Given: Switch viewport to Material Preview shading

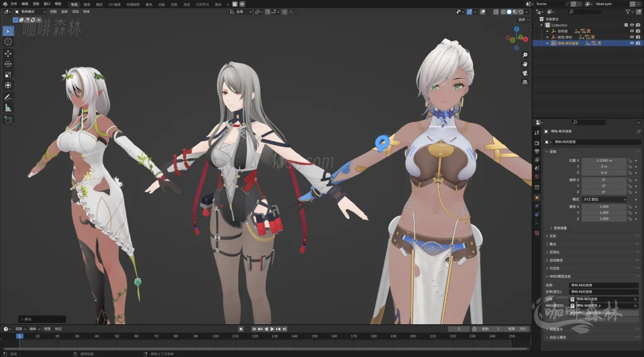Looking at the screenshot, I should click(514, 12).
